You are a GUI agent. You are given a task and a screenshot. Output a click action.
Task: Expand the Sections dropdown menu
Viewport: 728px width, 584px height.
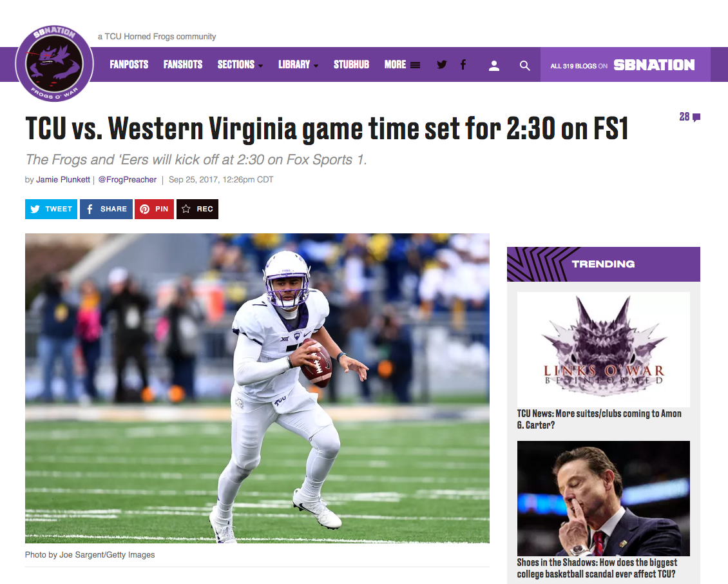click(x=240, y=64)
